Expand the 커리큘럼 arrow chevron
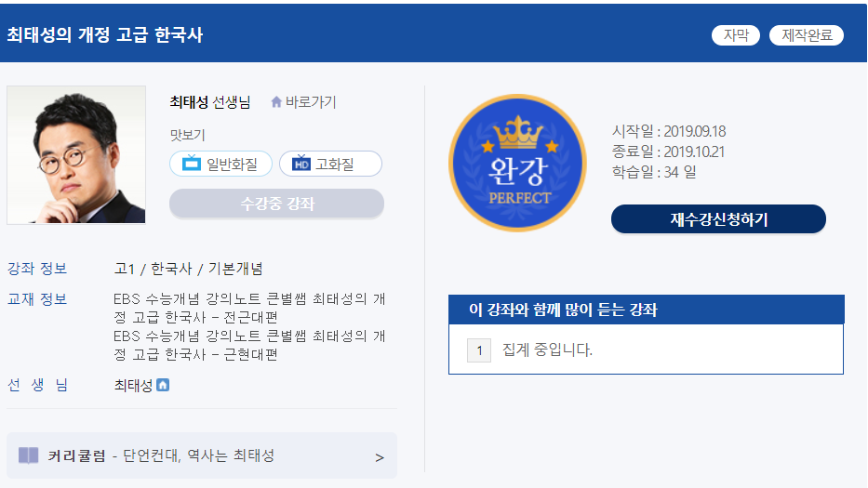The width and height of the screenshot is (868, 488). coord(380,457)
